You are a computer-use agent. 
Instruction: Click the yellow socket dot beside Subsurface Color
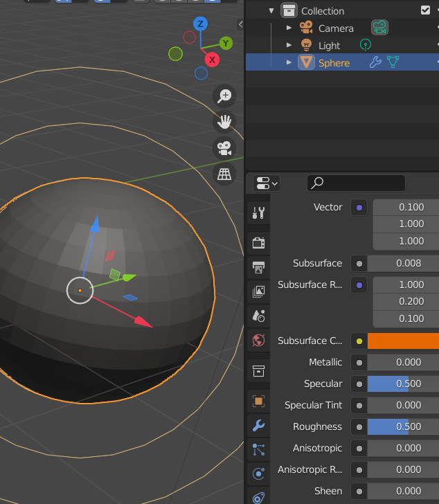[359, 341]
